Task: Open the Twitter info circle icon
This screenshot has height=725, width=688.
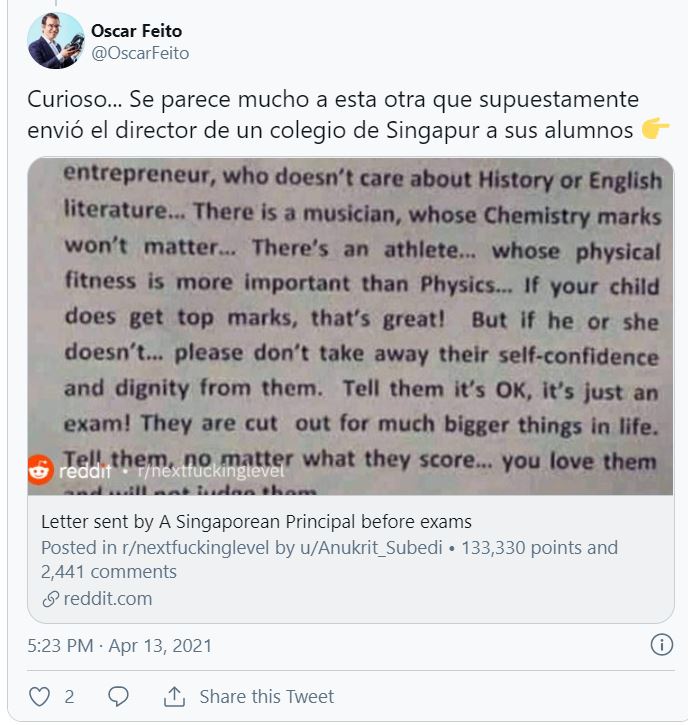Action: click(x=661, y=645)
